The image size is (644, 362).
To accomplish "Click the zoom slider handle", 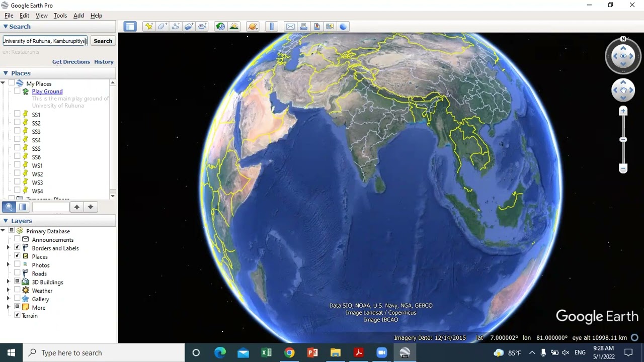I will [x=623, y=140].
